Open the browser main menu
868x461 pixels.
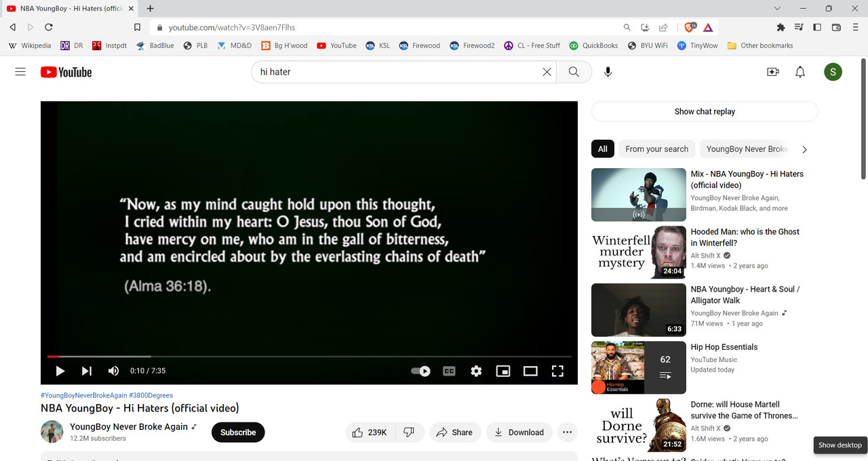(x=854, y=27)
